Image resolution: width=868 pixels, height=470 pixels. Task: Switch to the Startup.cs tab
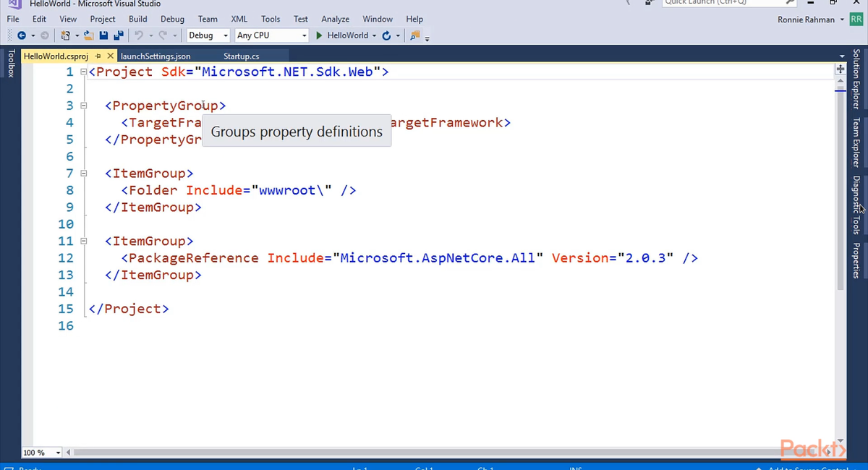pos(242,56)
